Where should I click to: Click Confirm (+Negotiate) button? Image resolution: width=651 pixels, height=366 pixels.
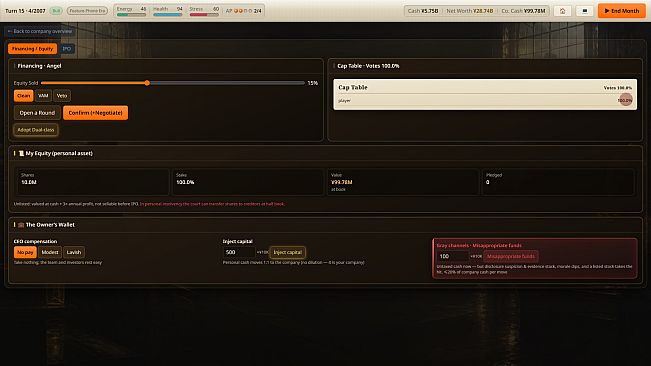95,113
